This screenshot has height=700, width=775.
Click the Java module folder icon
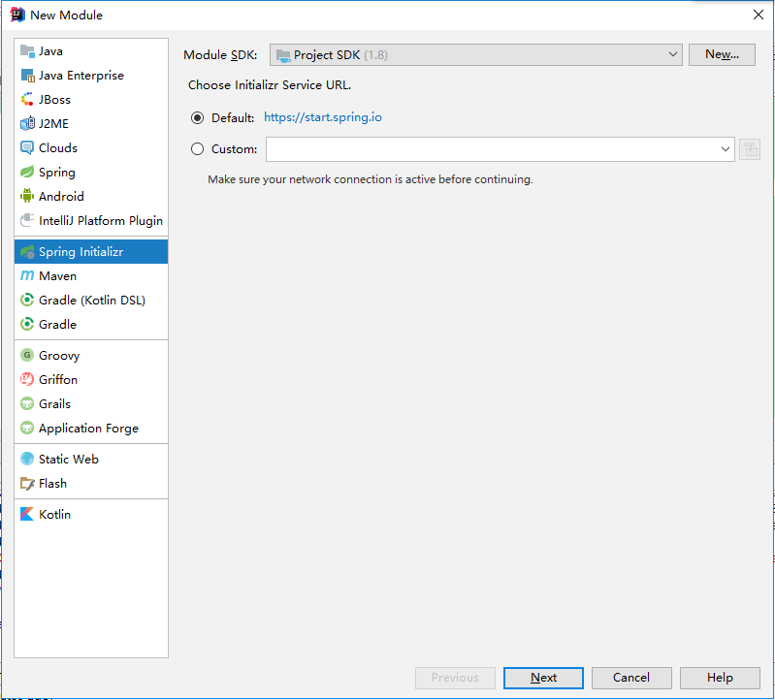coord(27,50)
